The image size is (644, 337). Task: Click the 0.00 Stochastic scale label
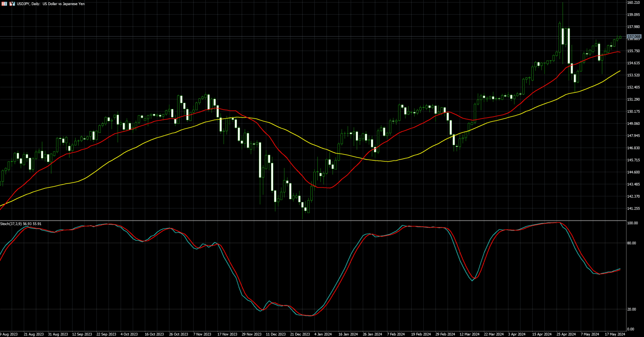(x=630, y=329)
